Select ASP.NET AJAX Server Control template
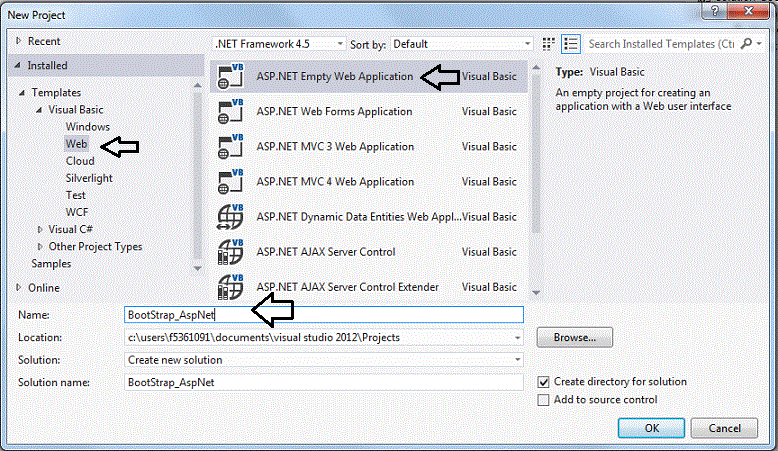 tap(369, 252)
